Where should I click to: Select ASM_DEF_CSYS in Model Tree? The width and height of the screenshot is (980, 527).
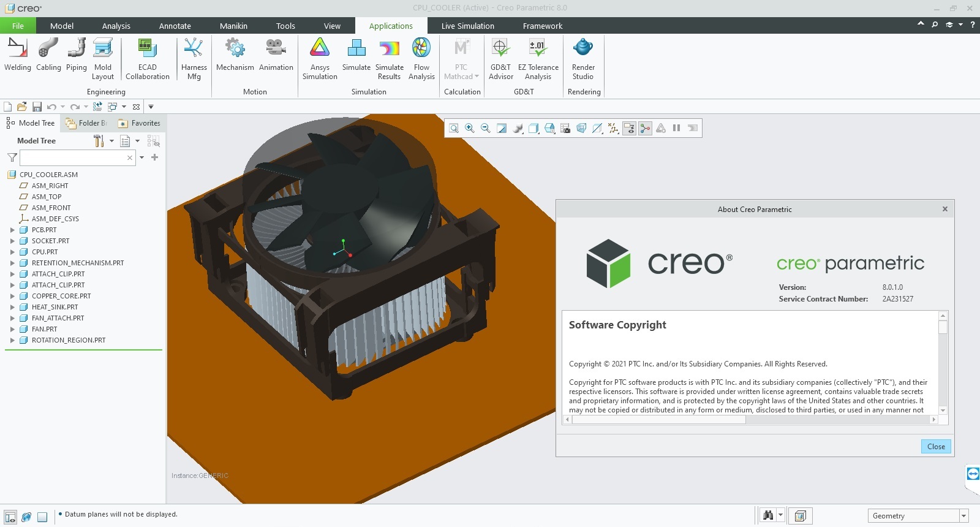(x=55, y=219)
